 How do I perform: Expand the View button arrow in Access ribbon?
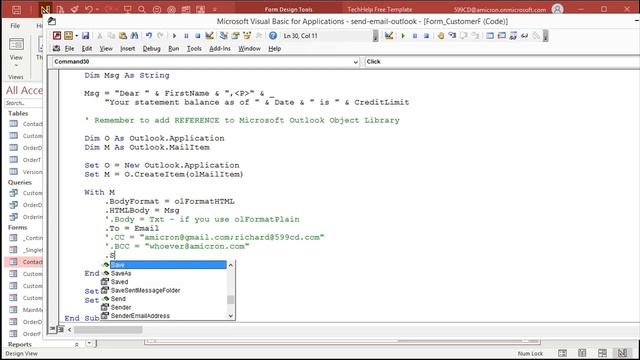16,65
